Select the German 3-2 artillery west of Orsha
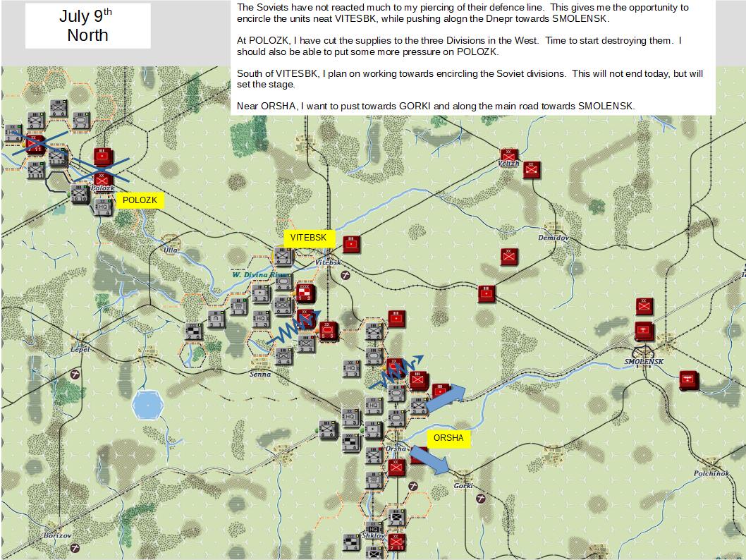Image resolution: width=746 pixels, height=560 pixels. point(374,430)
